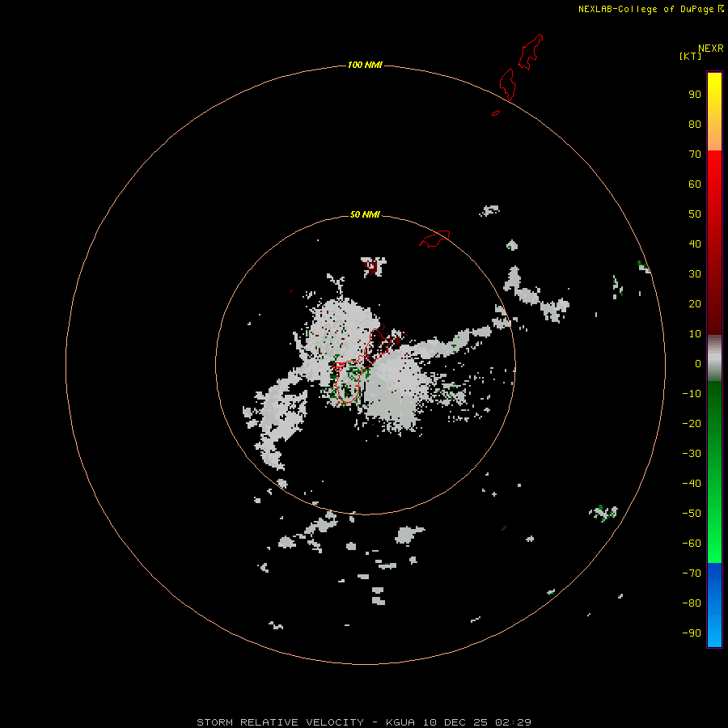Click the '100 NMI' range ring label
The width and height of the screenshot is (728, 728).
(x=365, y=65)
